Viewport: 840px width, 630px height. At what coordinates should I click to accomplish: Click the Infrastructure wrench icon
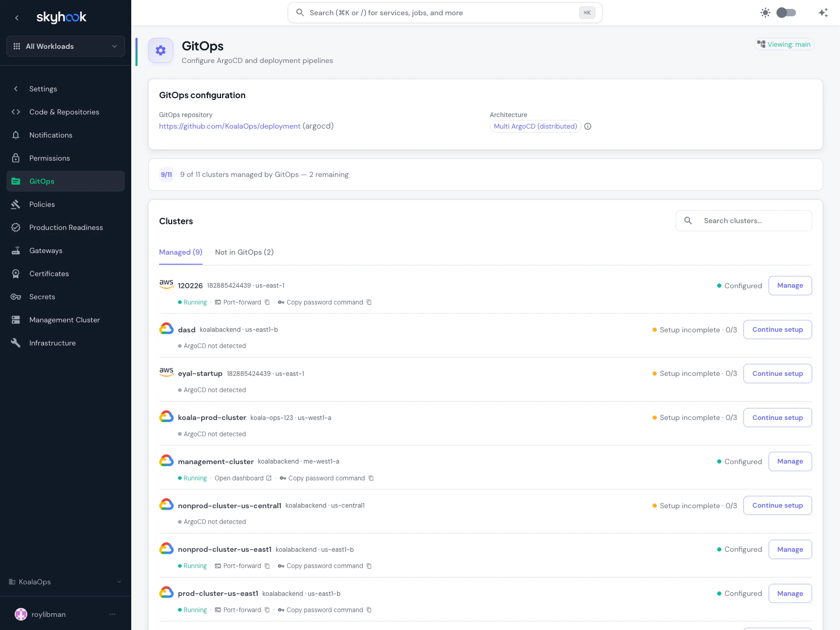coord(16,343)
